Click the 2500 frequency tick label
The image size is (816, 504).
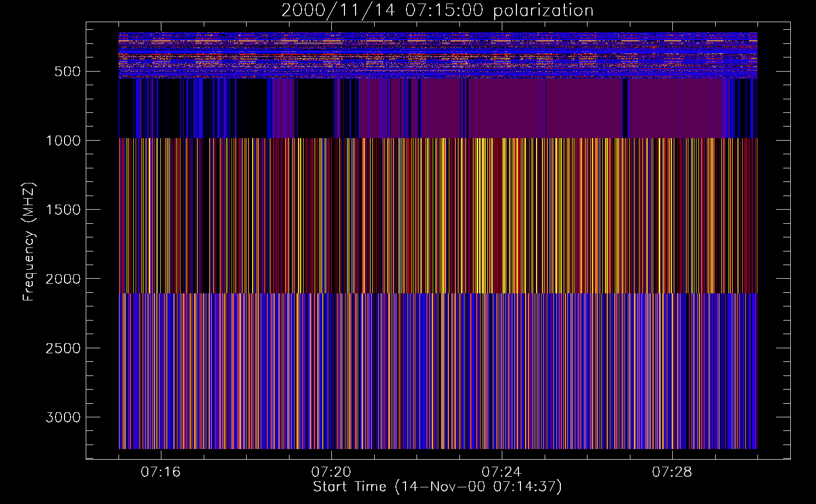point(63,348)
